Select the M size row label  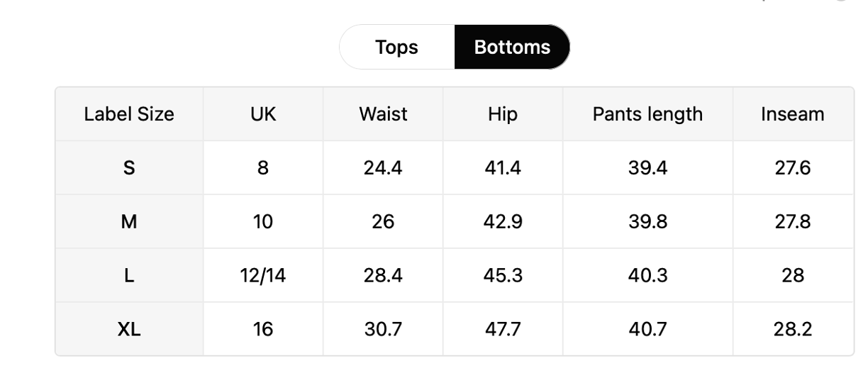coord(129,222)
